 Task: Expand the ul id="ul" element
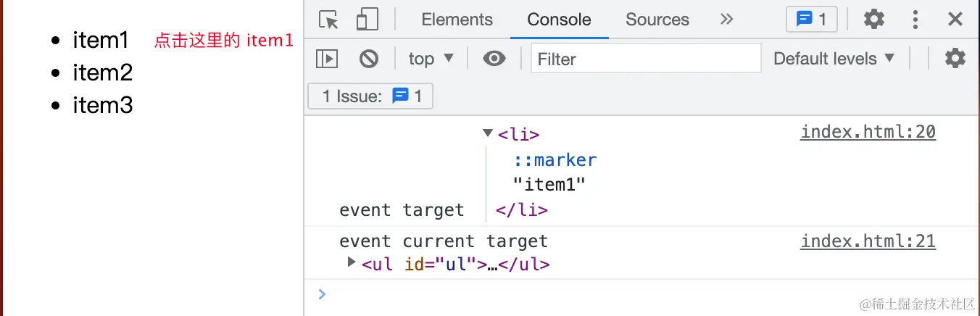point(352,262)
